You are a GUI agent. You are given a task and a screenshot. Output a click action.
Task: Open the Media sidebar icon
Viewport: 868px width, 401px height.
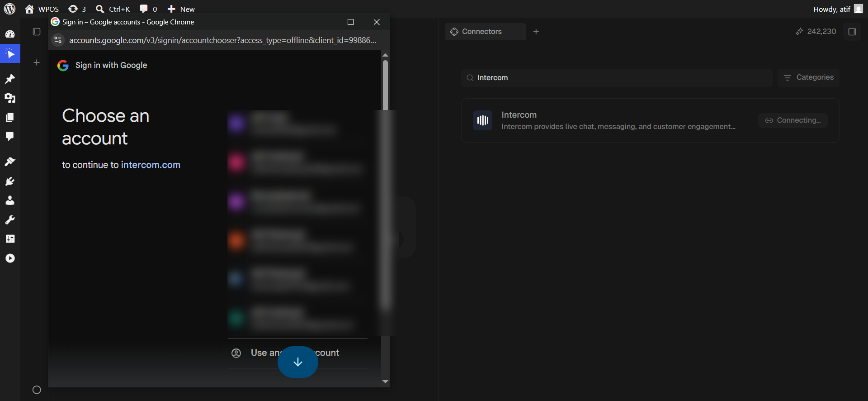[x=10, y=98]
